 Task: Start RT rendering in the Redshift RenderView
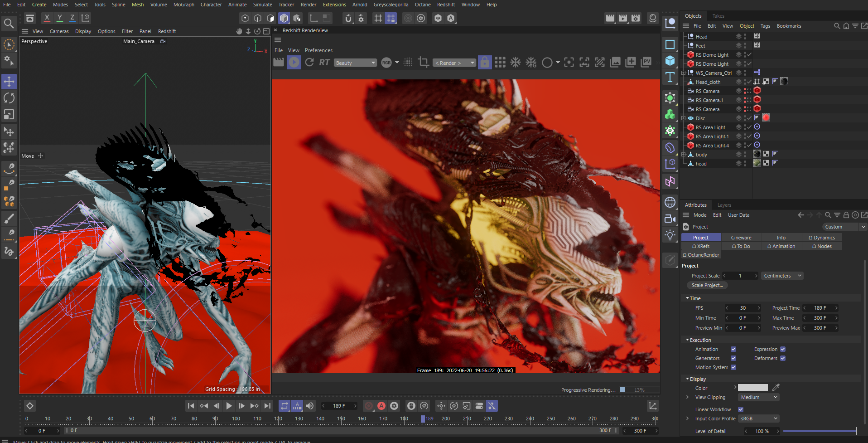point(324,62)
